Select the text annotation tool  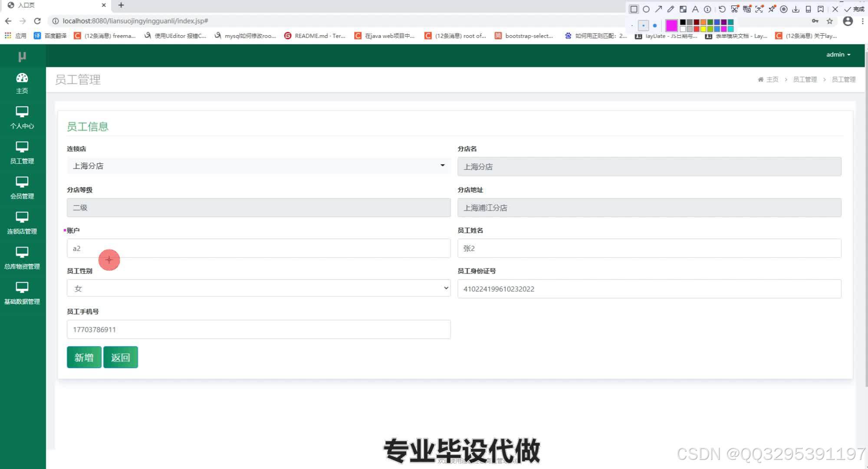click(x=695, y=9)
